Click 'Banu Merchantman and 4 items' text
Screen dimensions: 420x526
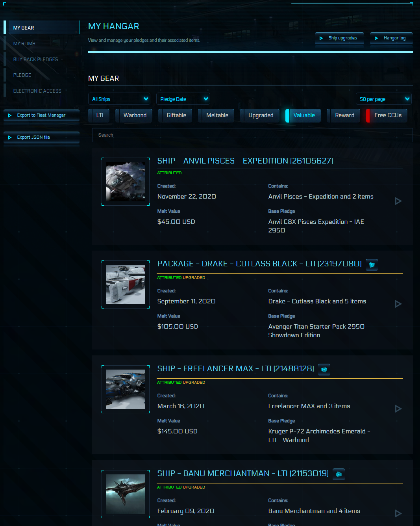(x=314, y=511)
